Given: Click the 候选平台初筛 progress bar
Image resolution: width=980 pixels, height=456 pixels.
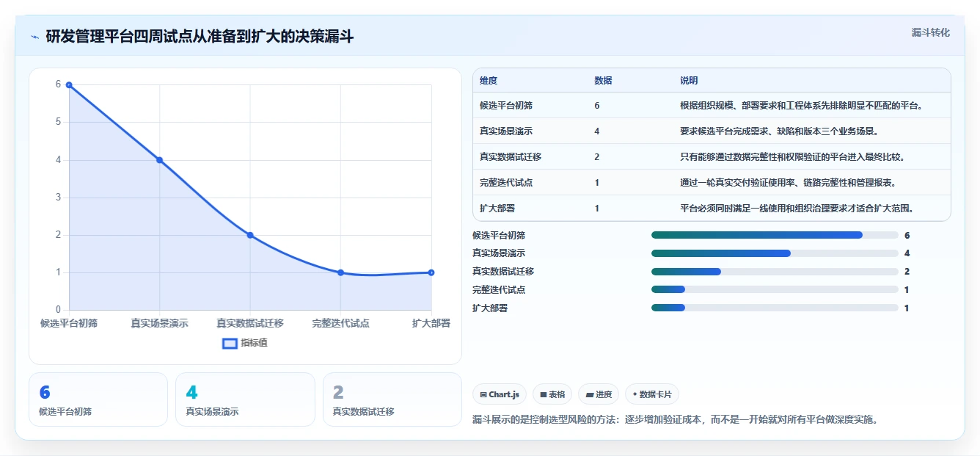Looking at the screenshot, I should point(775,235).
